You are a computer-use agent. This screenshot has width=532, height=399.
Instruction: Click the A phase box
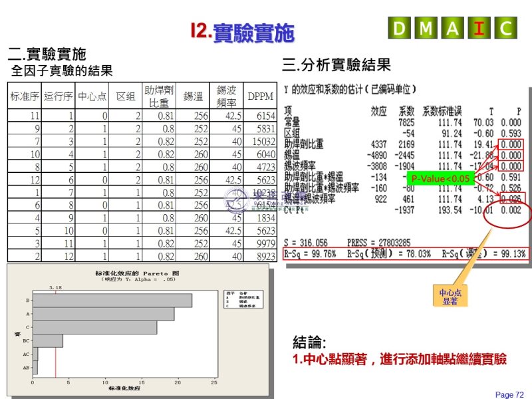tap(453, 29)
